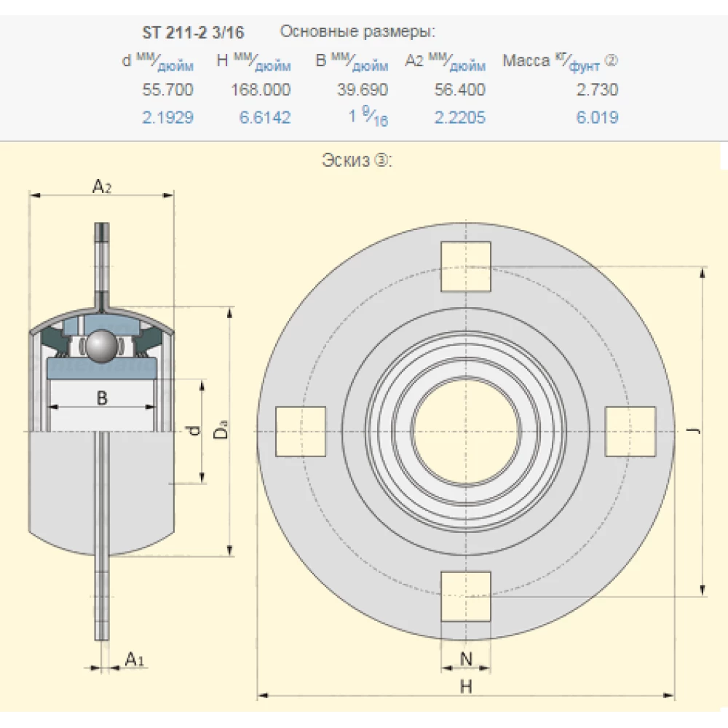This screenshot has height=728, width=728.
Task: Click the J dimension label at right
Action: (695, 432)
